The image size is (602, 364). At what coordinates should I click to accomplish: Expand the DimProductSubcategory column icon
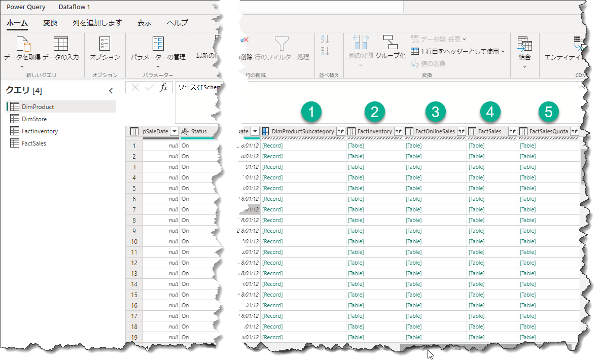click(340, 131)
